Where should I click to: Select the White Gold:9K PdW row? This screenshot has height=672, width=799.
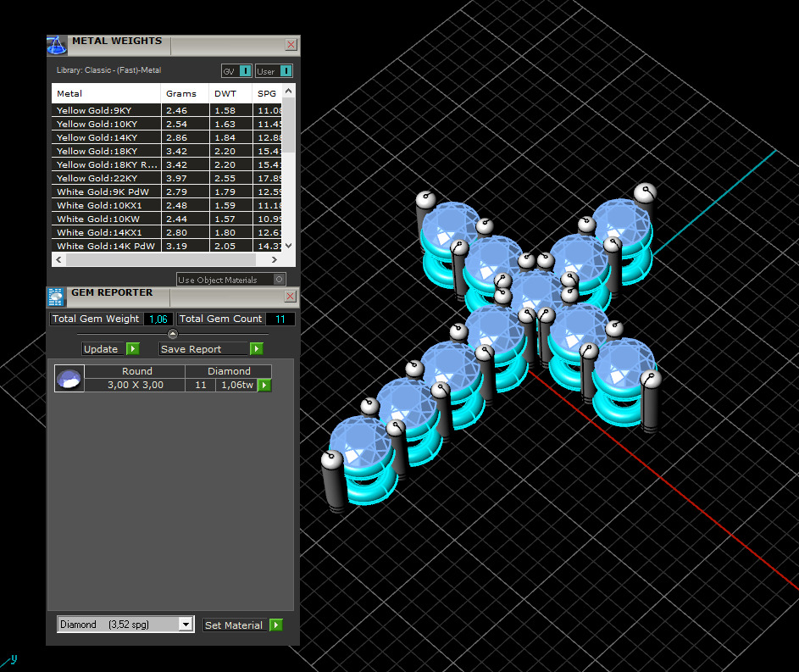pyautogui.click(x=167, y=192)
